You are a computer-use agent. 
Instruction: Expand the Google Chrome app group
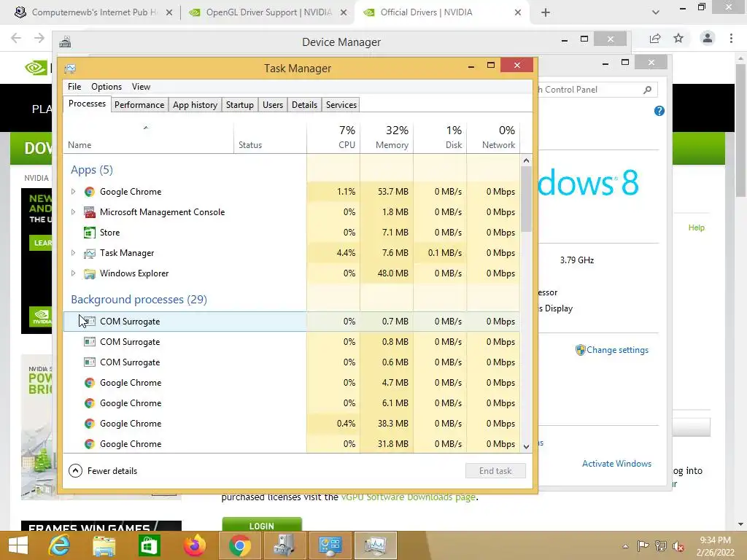73,192
